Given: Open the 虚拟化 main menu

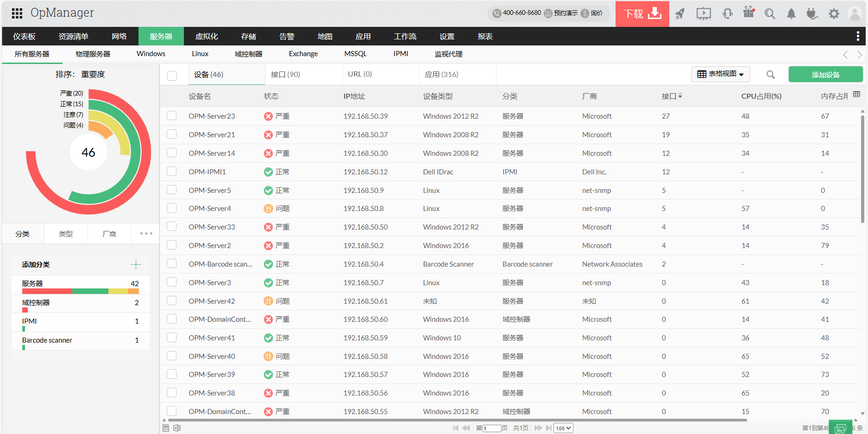Looking at the screenshot, I should coord(207,36).
